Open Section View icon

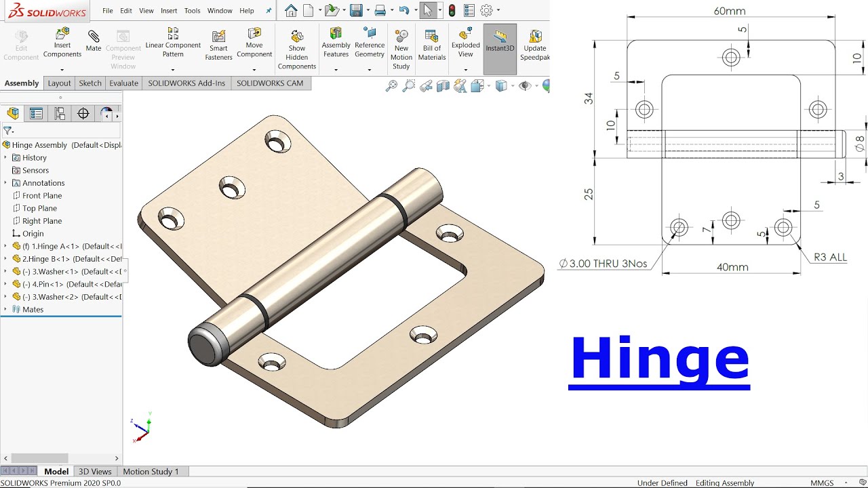pyautogui.click(x=443, y=86)
